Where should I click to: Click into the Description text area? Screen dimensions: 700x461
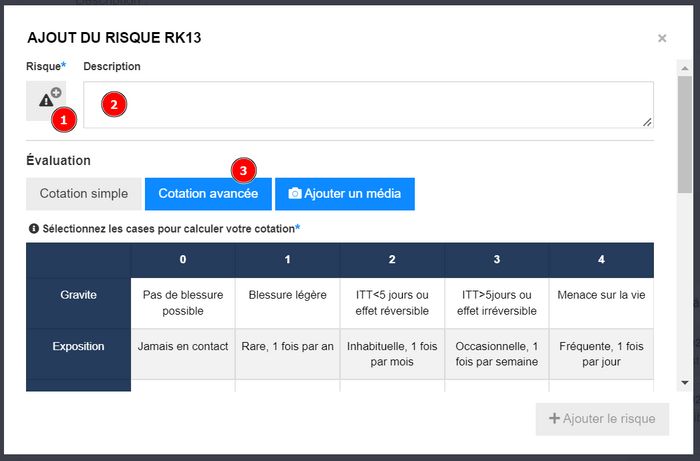pyautogui.click(x=368, y=105)
